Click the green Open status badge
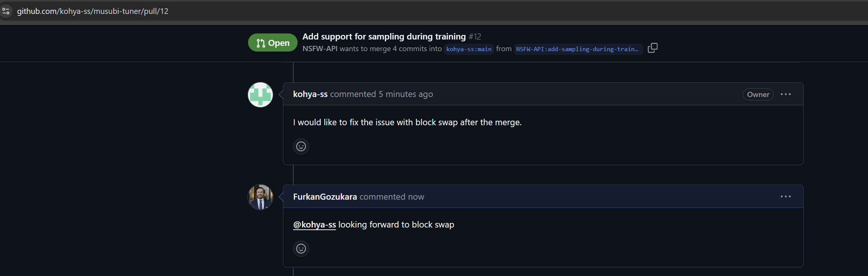Screen dimensions: 868x276 coord(272,43)
